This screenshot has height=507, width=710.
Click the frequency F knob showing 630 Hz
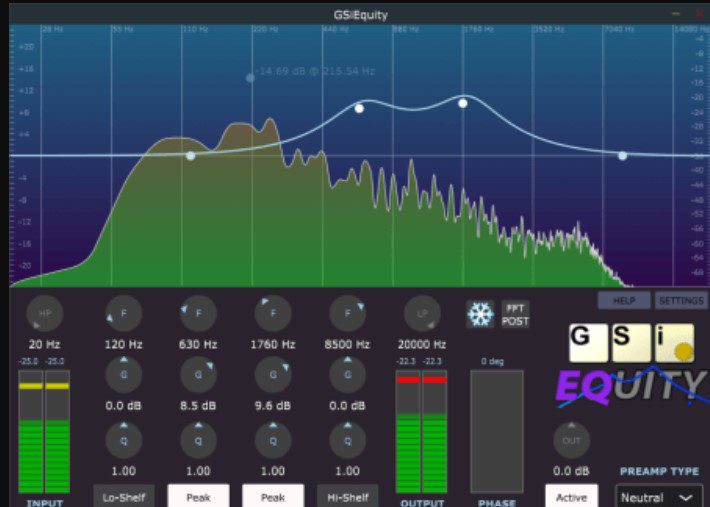pos(198,313)
